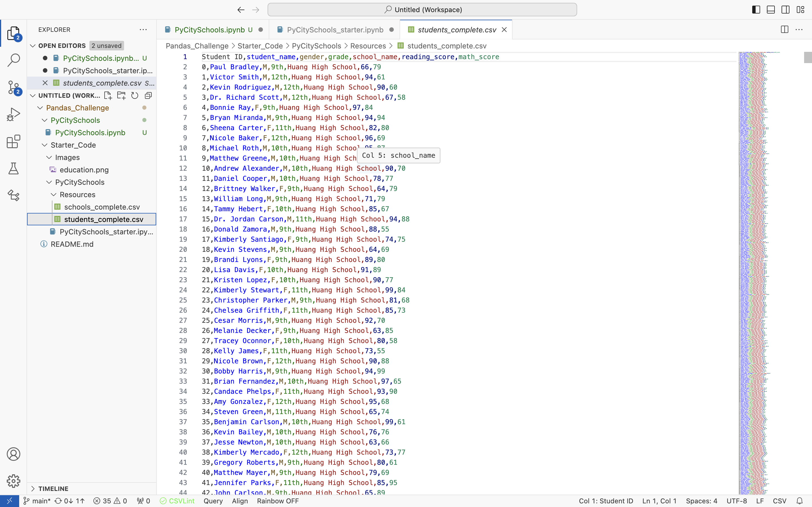Switch to PyCitySchools.ipynb tab
812x507 pixels.
click(x=209, y=30)
